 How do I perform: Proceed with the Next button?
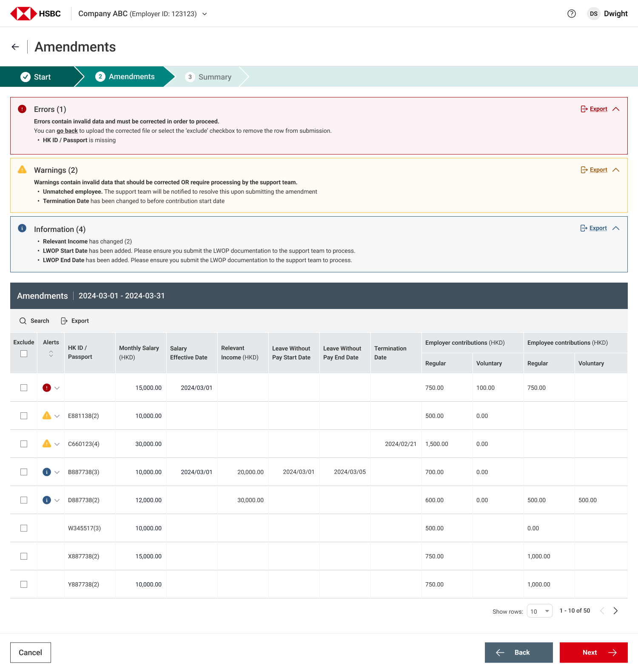tap(594, 652)
